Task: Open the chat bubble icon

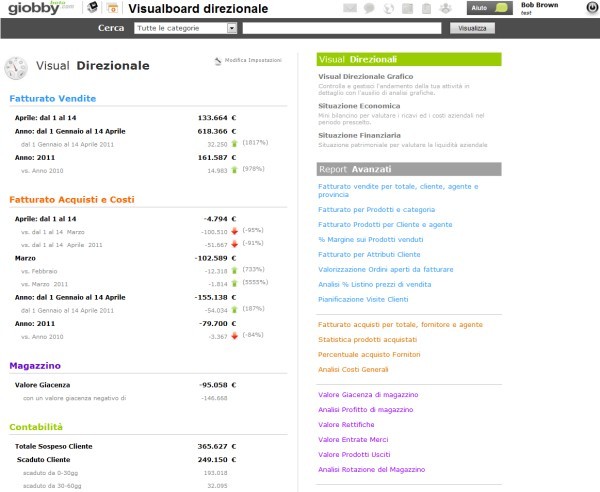Action: (369, 8)
